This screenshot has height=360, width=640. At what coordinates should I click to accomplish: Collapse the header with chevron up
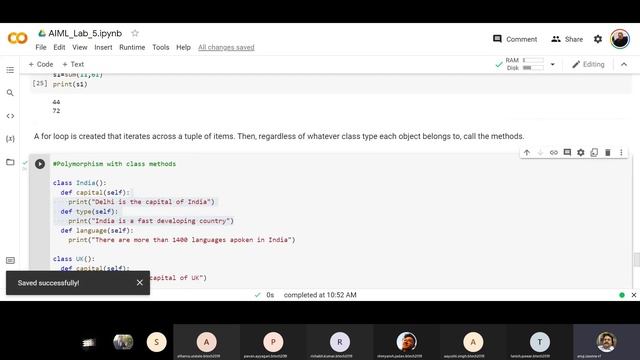pyautogui.click(x=624, y=64)
